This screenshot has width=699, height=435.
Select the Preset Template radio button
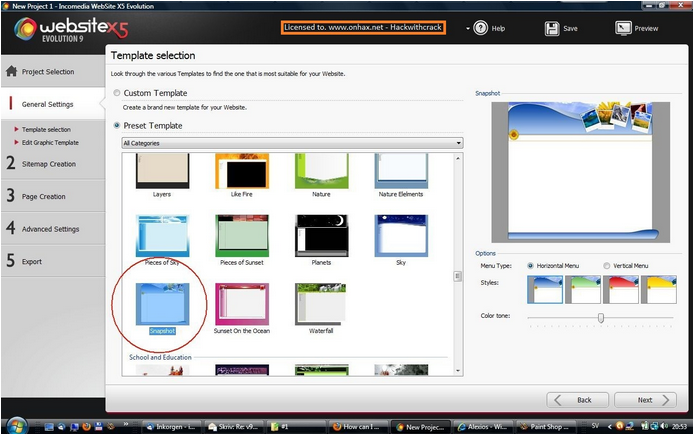117,126
